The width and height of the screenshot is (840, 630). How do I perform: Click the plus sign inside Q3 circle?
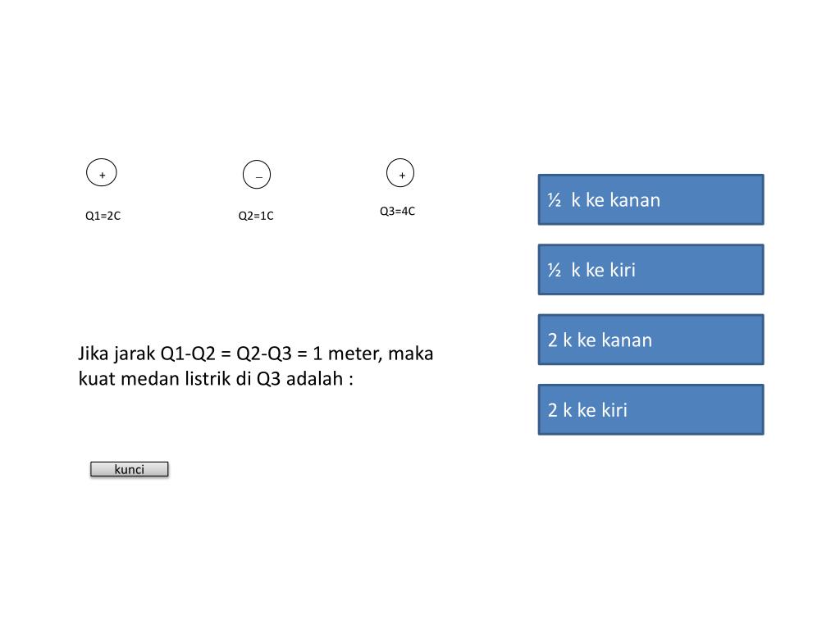point(402,176)
